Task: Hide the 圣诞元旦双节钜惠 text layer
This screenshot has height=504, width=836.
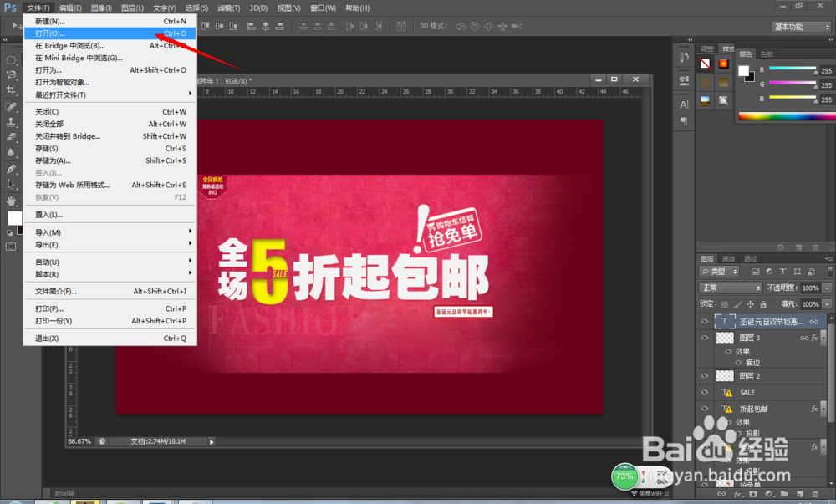Action: coord(705,321)
